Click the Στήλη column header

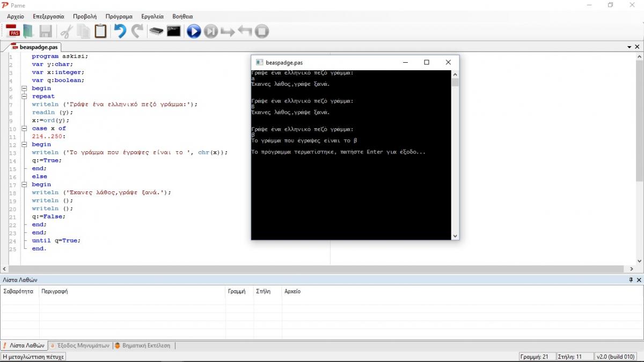click(x=268, y=291)
